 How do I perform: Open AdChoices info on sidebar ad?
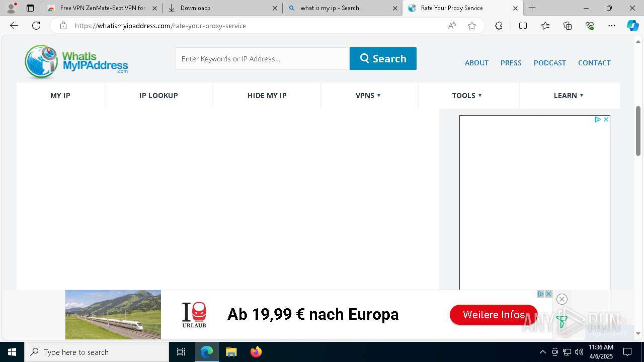tap(598, 119)
